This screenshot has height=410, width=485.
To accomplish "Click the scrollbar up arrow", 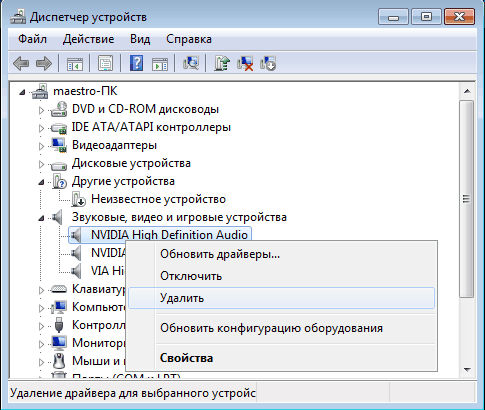I will pos(467,91).
